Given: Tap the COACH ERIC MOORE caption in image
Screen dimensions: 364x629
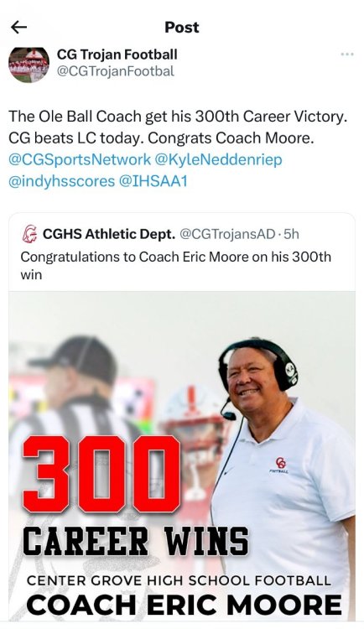Looking at the screenshot, I should (x=185, y=605).
